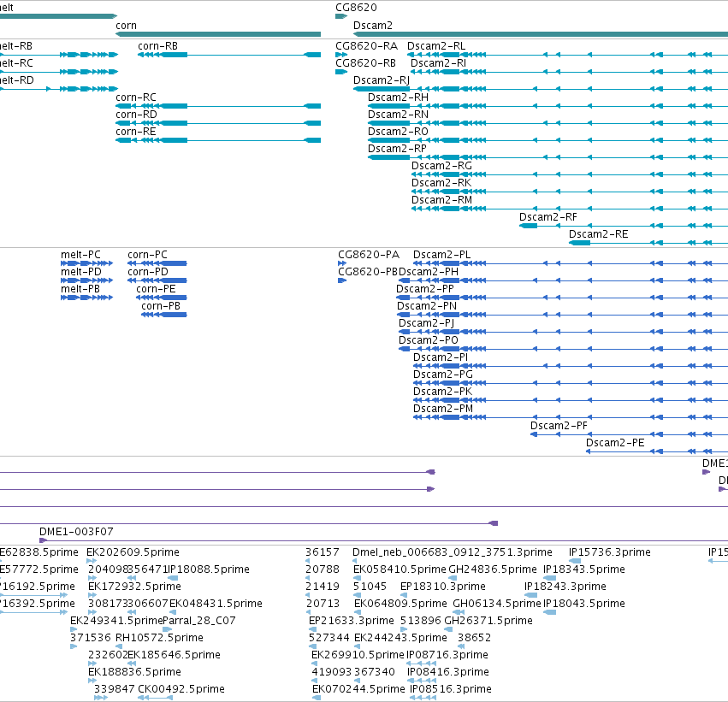Select the melt-PC protein label
The image size is (728, 702).
coord(80,255)
